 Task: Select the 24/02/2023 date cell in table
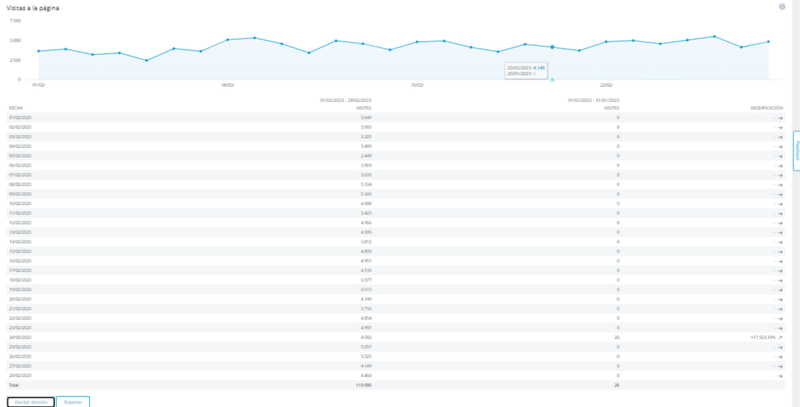pos(20,337)
